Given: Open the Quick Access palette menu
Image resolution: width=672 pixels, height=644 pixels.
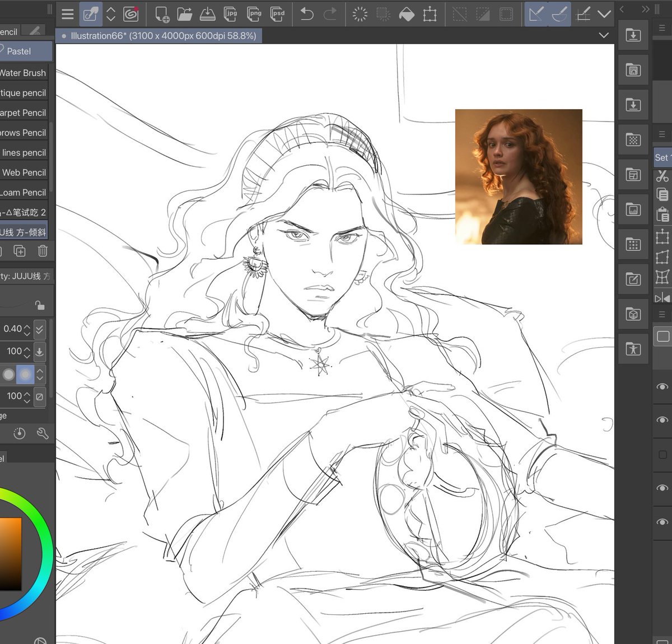Looking at the screenshot, I should 661,134.
